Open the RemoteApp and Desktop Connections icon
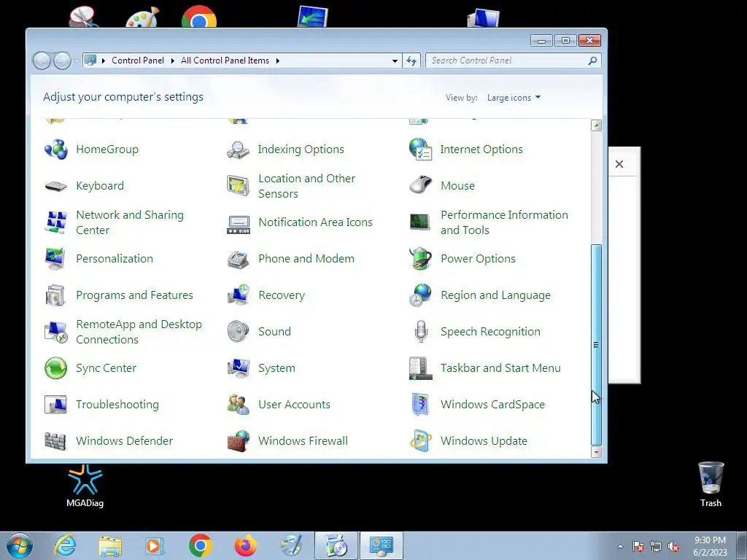Screen dimensions: 747x560 tap(55, 332)
